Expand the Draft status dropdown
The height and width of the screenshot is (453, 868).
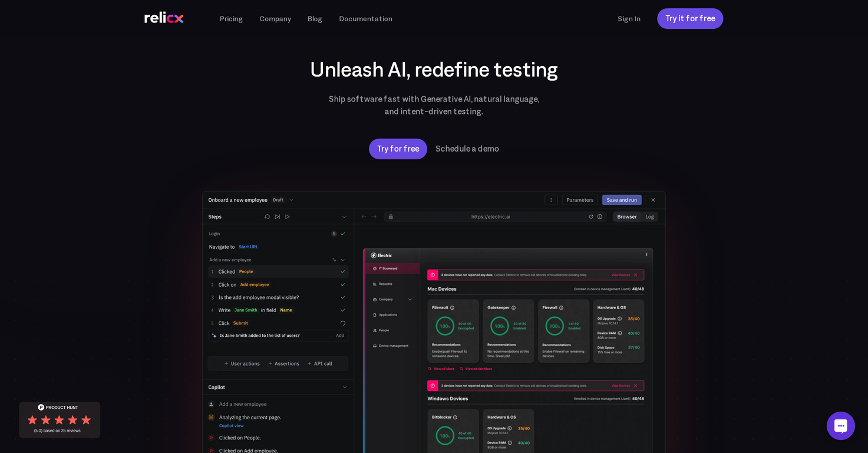point(291,200)
